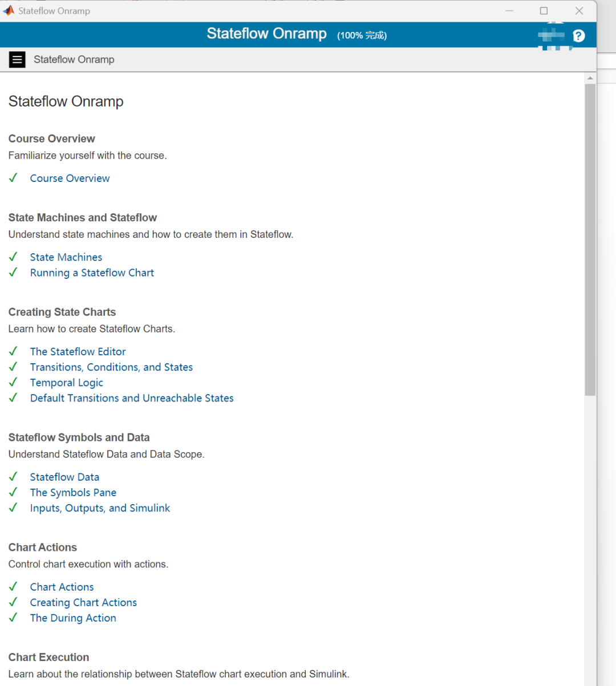Open Inputs, Outputs, and Simulink lesson
This screenshot has width=616, height=686.
pos(100,508)
